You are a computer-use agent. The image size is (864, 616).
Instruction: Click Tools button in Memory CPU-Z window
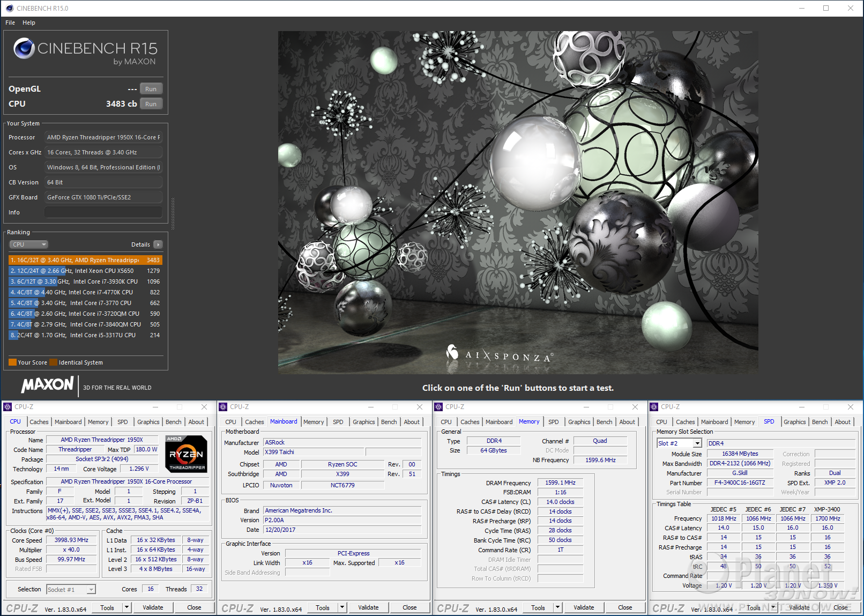(x=538, y=607)
